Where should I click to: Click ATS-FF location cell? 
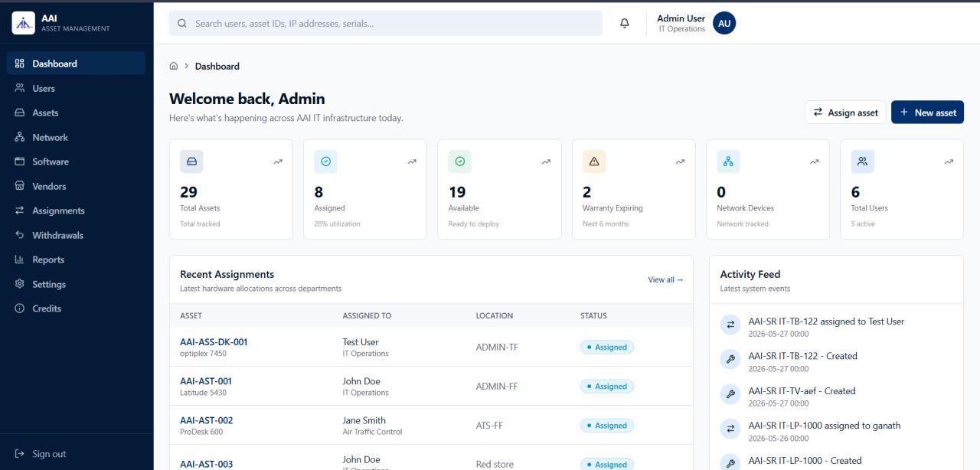[x=490, y=426]
